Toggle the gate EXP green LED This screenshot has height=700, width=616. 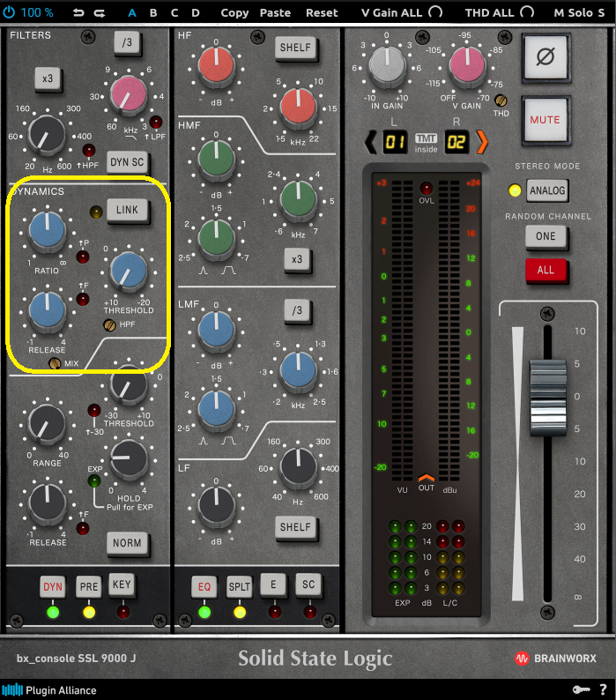click(93, 481)
